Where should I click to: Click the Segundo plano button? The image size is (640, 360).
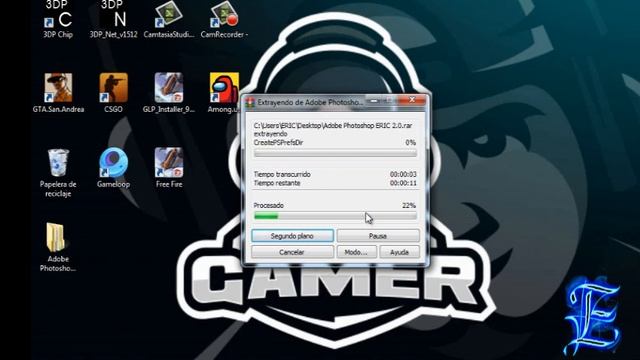(x=292, y=236)
